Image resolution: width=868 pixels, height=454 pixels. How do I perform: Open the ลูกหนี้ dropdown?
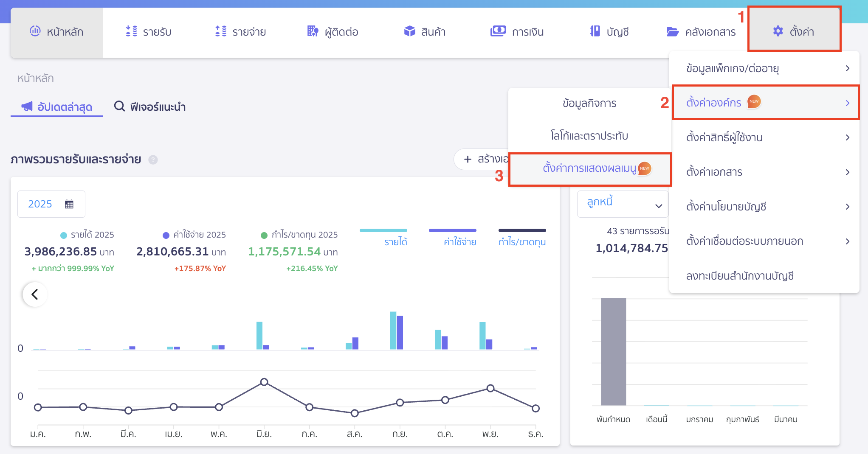(x=623, y=204)
